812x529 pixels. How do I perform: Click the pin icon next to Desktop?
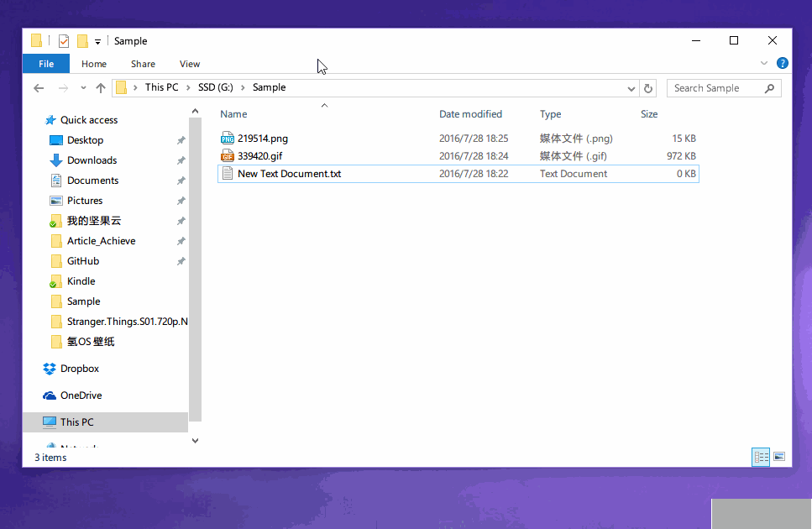[181, 140]
